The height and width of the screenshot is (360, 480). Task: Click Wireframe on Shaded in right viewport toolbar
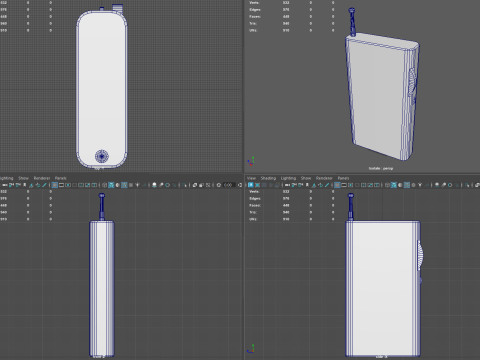[x=407, y=185]
